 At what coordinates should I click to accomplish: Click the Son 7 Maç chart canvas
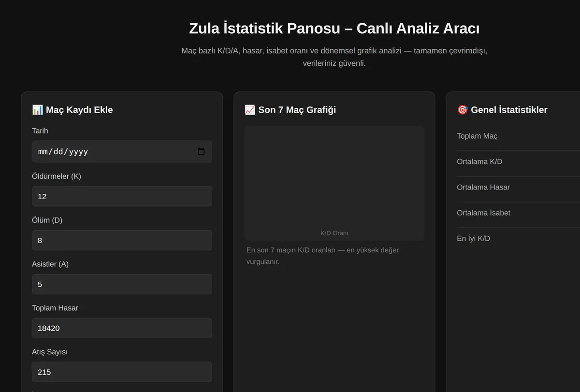[x=334, y=183]
